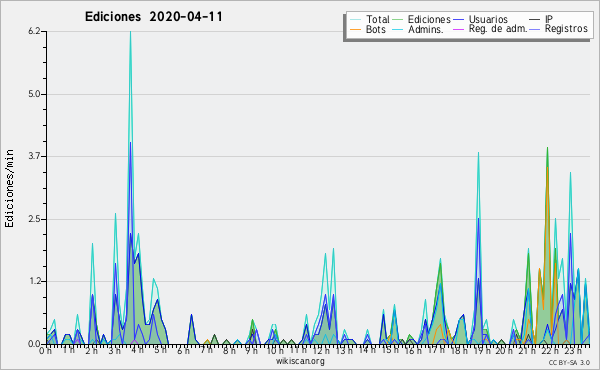Click the '22 h' x-axis label

(x=550, y=351)
